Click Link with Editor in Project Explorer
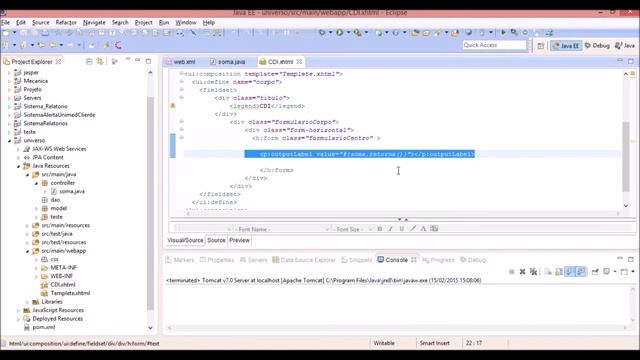The image size is (640, 360). point(100,62)
